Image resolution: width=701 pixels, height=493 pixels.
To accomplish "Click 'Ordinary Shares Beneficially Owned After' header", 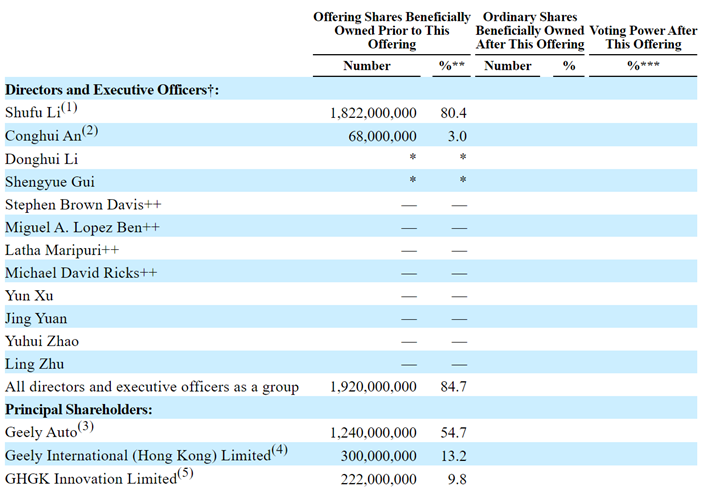I will click(530, 30).
